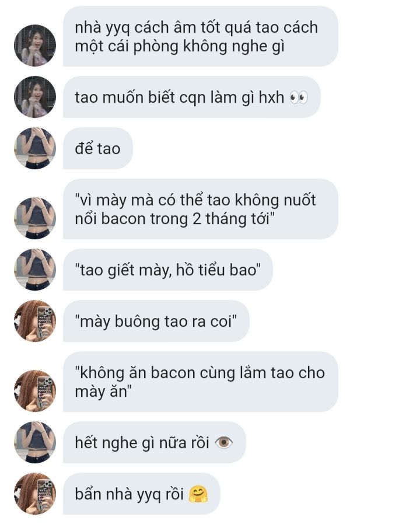
Task: Click the single eye emoji in message
Action: point(223,443)
